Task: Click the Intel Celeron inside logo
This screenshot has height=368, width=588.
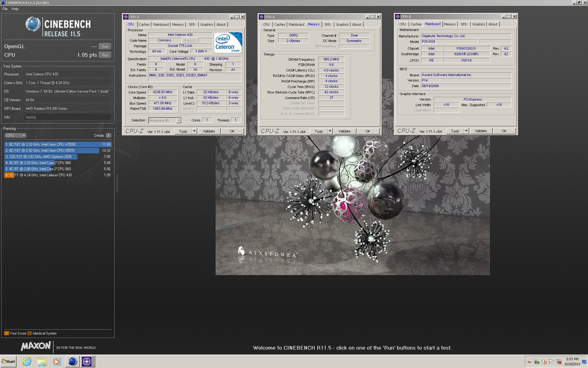Action: tap(228, 43)
